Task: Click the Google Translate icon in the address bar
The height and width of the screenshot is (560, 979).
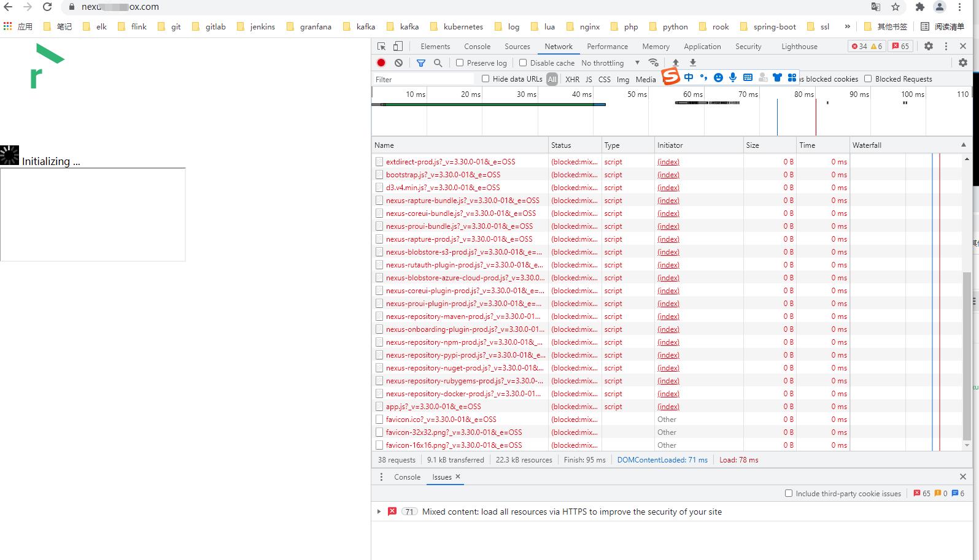Action: coord(876,7)
